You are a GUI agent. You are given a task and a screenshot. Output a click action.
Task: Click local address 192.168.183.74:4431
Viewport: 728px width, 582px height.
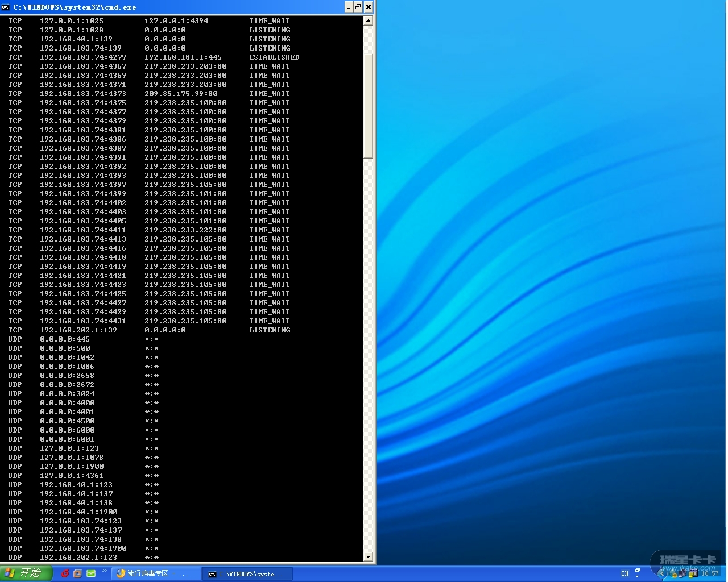coord(83,321)
